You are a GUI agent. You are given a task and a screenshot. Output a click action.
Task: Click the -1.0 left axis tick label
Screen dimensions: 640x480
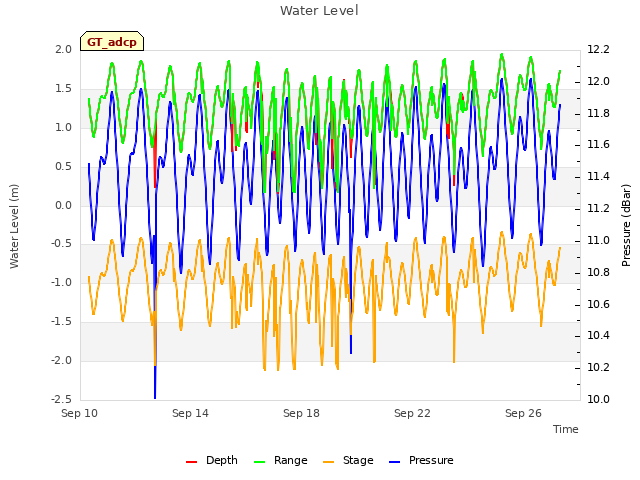click(x=61, y=282)
